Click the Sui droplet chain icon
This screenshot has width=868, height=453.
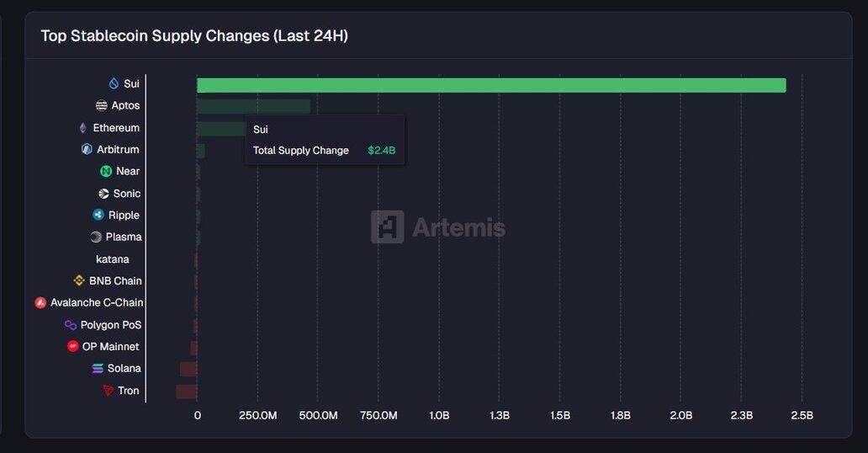[x=114, y=83]
